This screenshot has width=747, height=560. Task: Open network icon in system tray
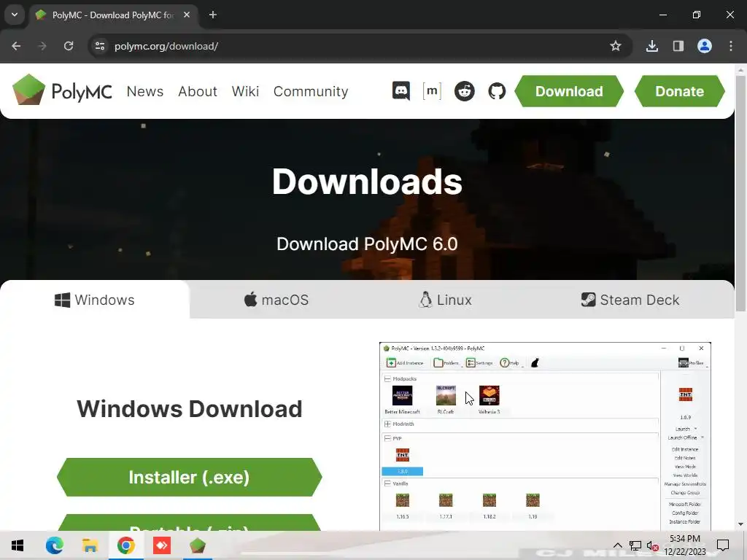(635, 545)
